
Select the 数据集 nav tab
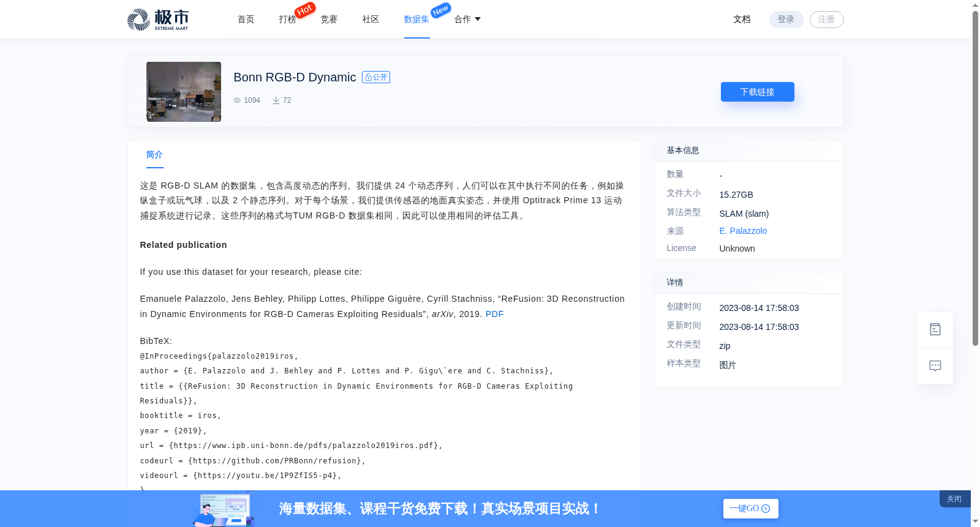coord(417,20)
